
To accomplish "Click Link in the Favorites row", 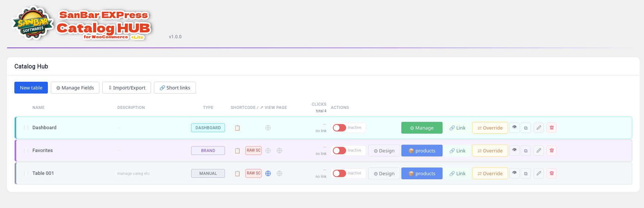I will [x=457, y=151].
